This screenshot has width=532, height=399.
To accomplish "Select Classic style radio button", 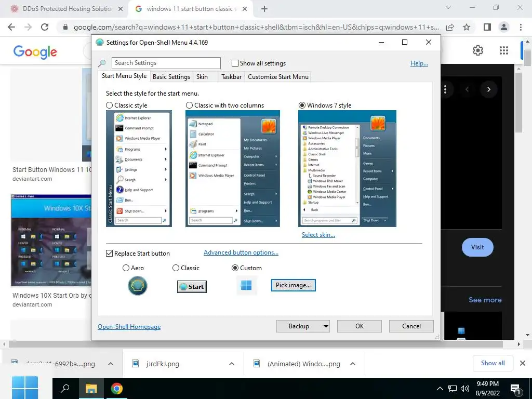I will click(109, 105).
